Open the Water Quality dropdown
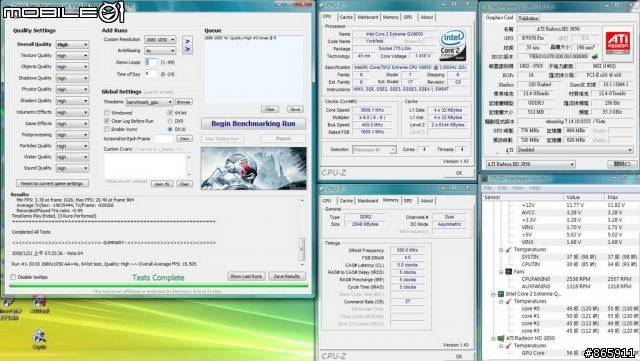This screenshot has width=640, height=361. (x=72, y=157)
